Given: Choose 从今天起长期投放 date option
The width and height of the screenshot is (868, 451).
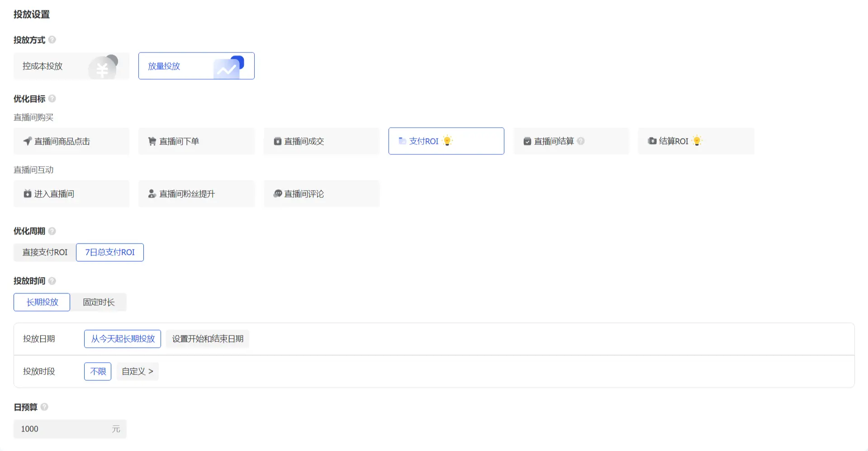Looking at the screenshot, I should pos(123,339).
